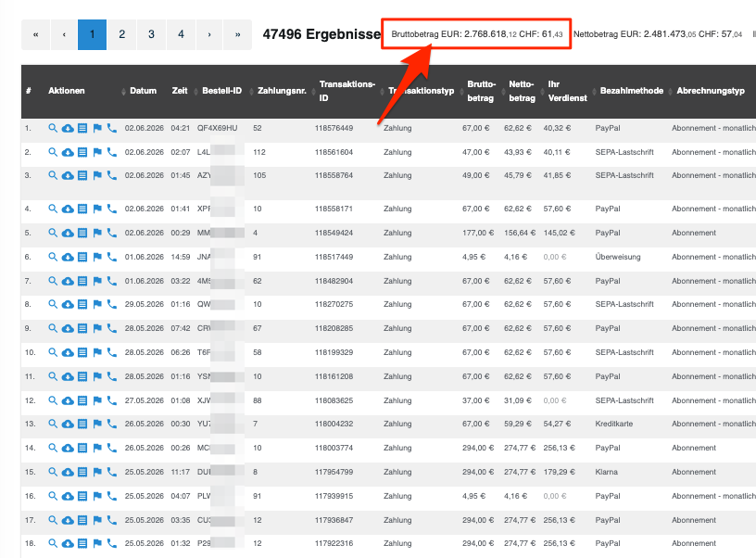Open list document icon in row 1

(x=82, y=128)
